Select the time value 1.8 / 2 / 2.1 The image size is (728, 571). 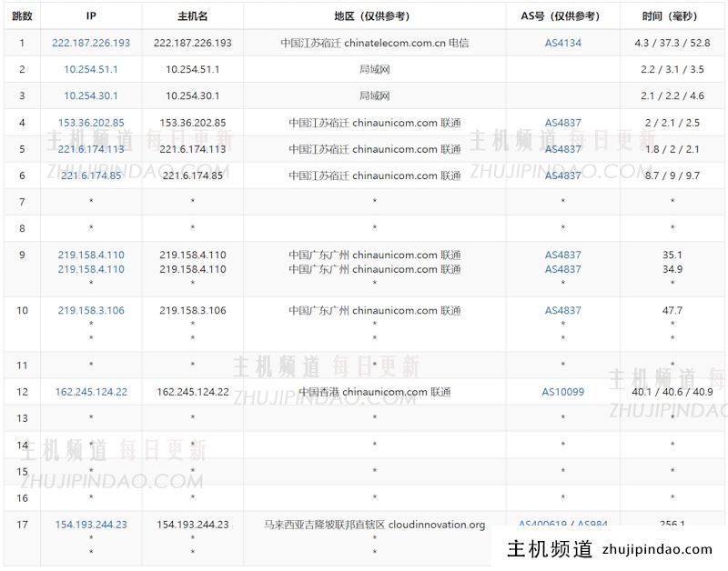coord(672,149)
